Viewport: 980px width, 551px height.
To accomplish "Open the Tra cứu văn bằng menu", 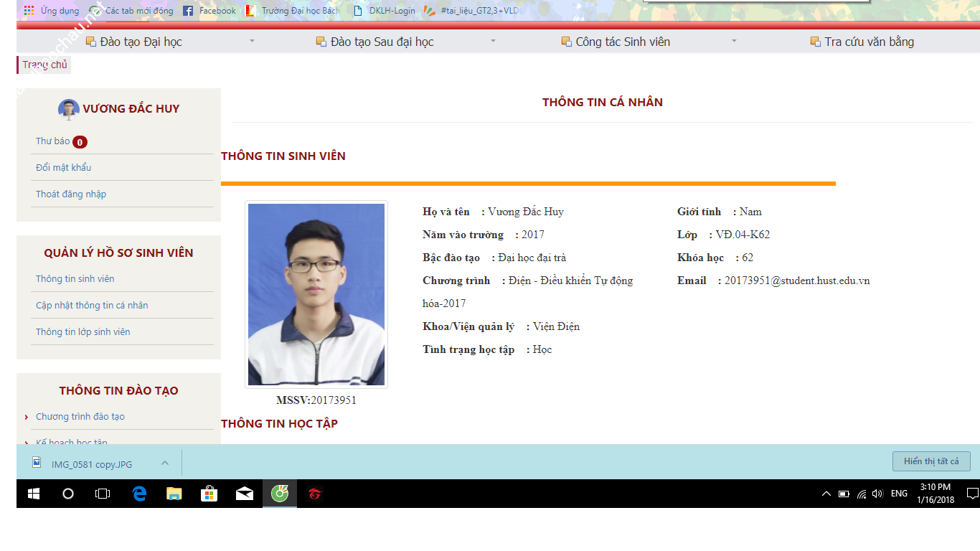I will 869,42.
